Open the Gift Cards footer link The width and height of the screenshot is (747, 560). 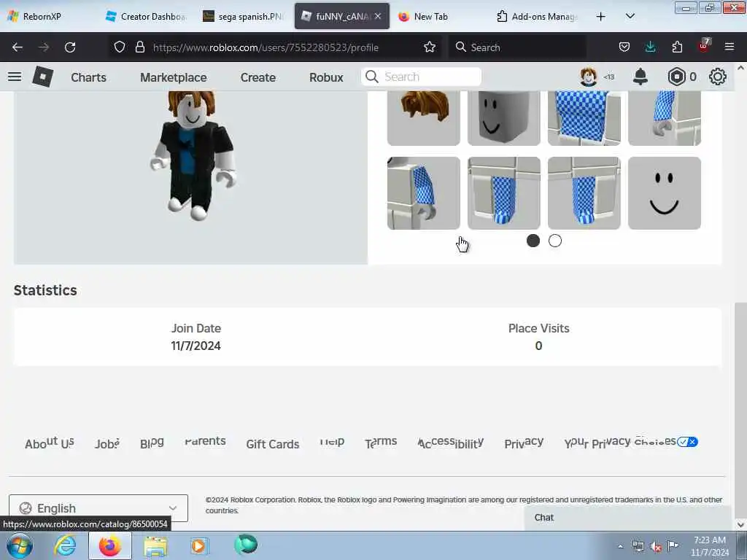click(x=273, y=444)
